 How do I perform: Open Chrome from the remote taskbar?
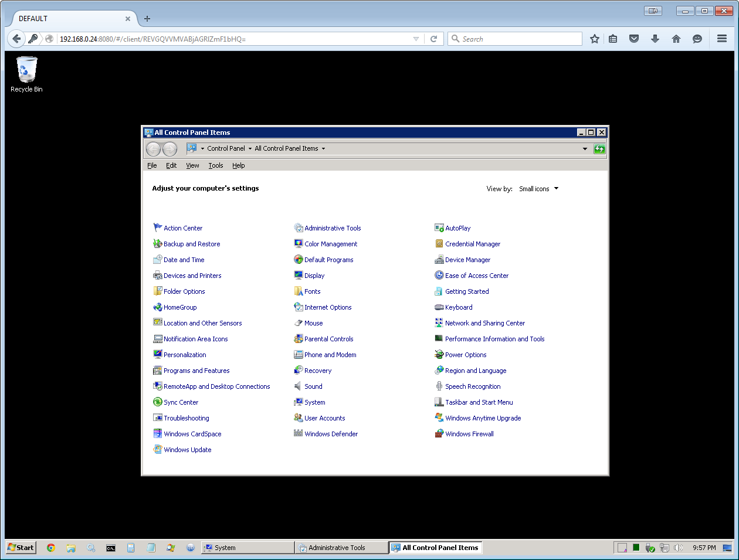point(51,548)
